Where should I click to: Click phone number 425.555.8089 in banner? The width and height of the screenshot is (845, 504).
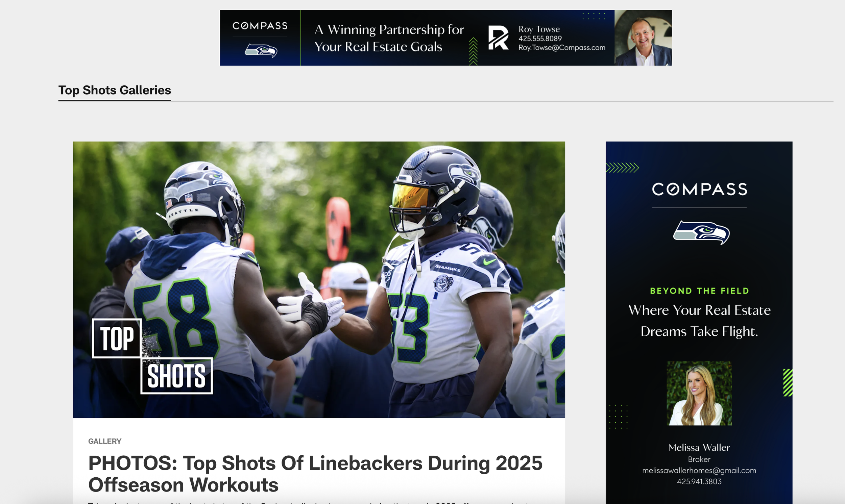pos(540,39)
